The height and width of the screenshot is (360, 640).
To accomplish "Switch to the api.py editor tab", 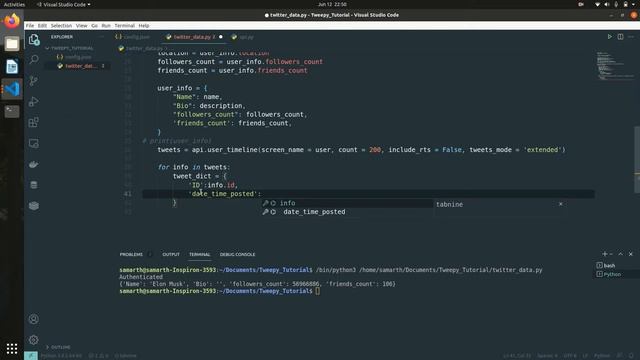I will click(243, 37).
